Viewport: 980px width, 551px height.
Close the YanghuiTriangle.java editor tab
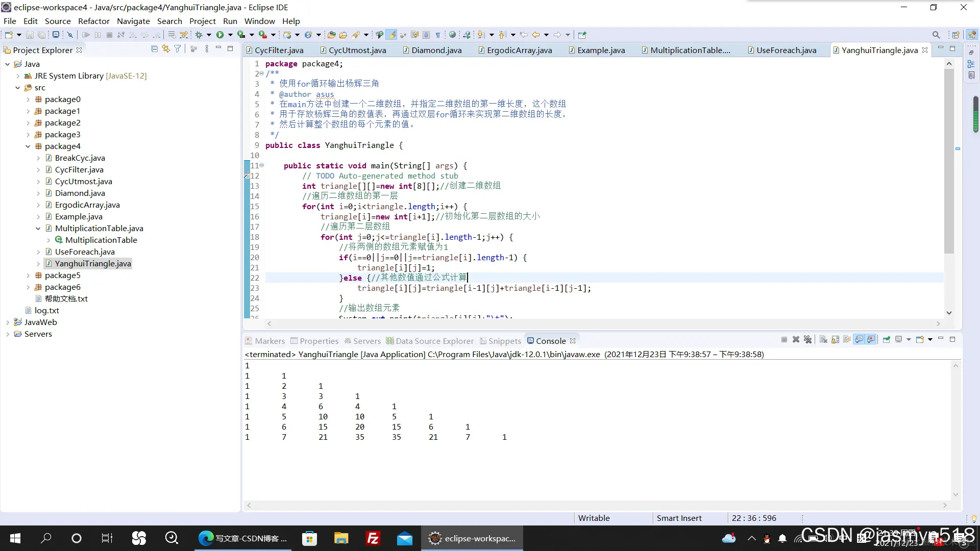point(925,50)
